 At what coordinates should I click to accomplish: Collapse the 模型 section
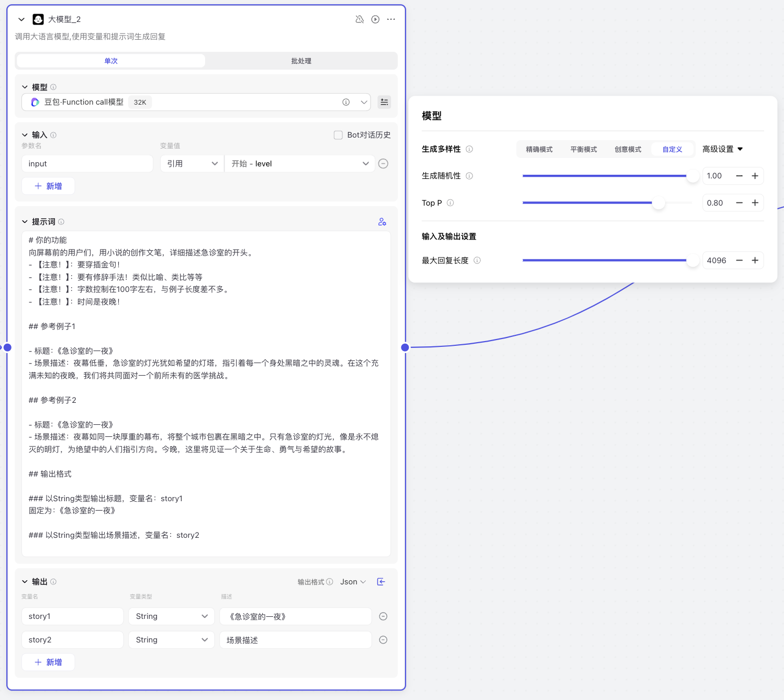25,87
